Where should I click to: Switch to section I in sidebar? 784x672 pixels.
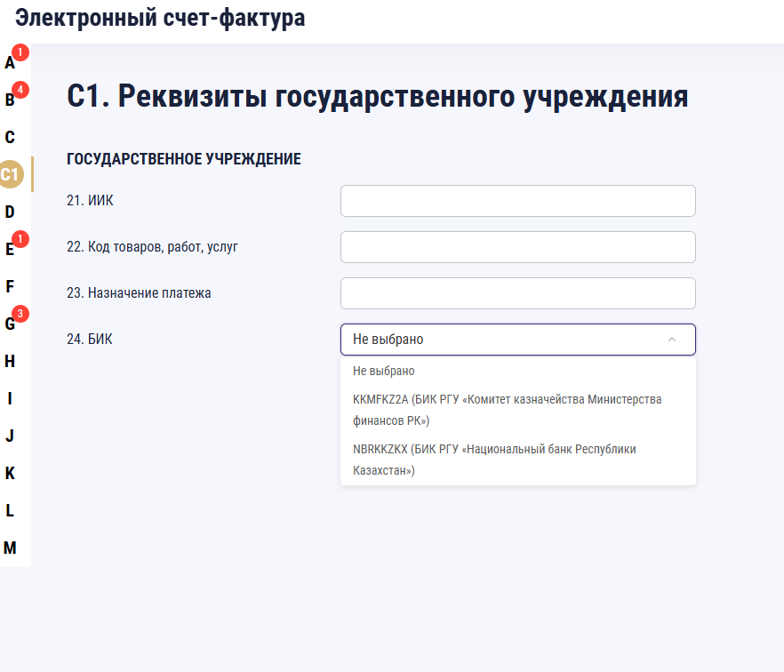[x=11, y=398]
